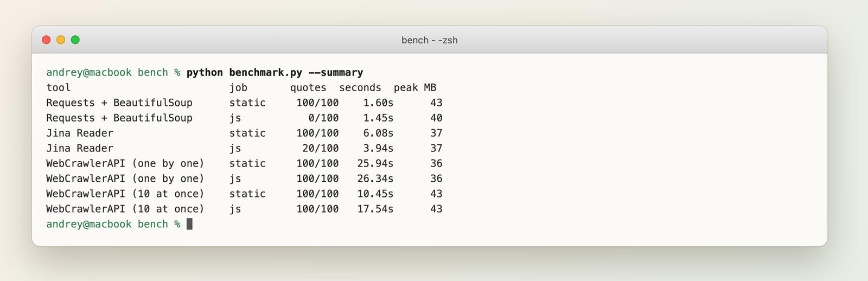The width and height of the screenshot is (868, 281).
Task: Click 'Requests + BeautifulSoup' in the 1.45s row
Action: [x=119, y=118]
